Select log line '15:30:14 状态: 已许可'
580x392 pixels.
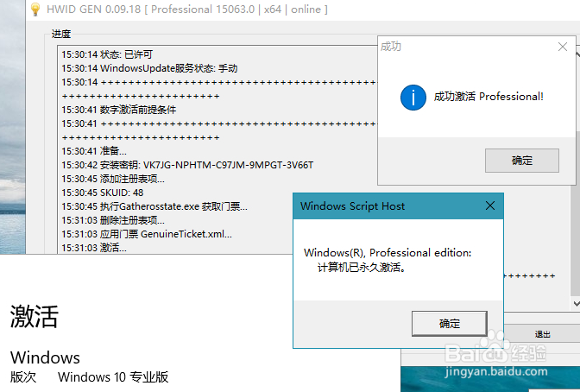point(107,54)
